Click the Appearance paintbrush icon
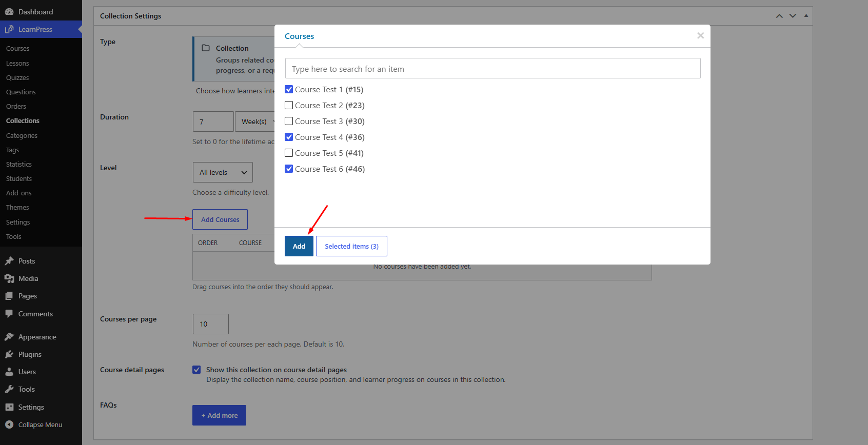This screenshot has width=868, height=445. (x=9, y=337)
